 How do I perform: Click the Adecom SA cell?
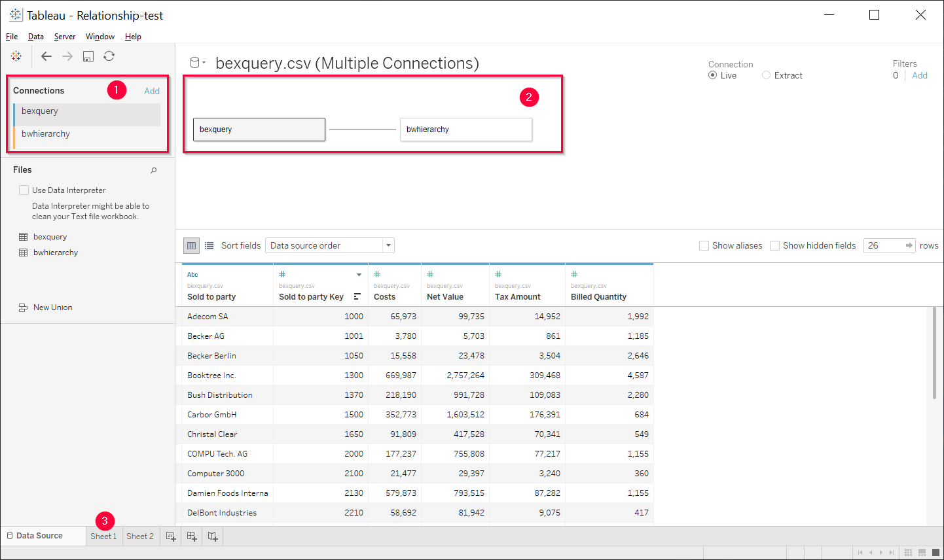[227, 317]
